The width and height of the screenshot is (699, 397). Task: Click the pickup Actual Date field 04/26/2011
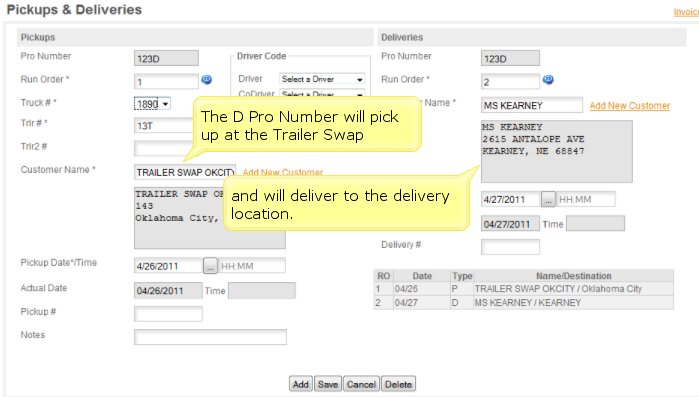coord(168,291)
